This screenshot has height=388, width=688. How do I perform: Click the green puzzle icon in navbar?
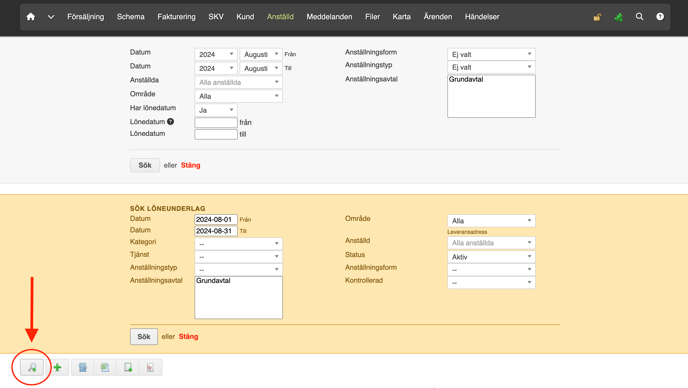pos(618,17)
